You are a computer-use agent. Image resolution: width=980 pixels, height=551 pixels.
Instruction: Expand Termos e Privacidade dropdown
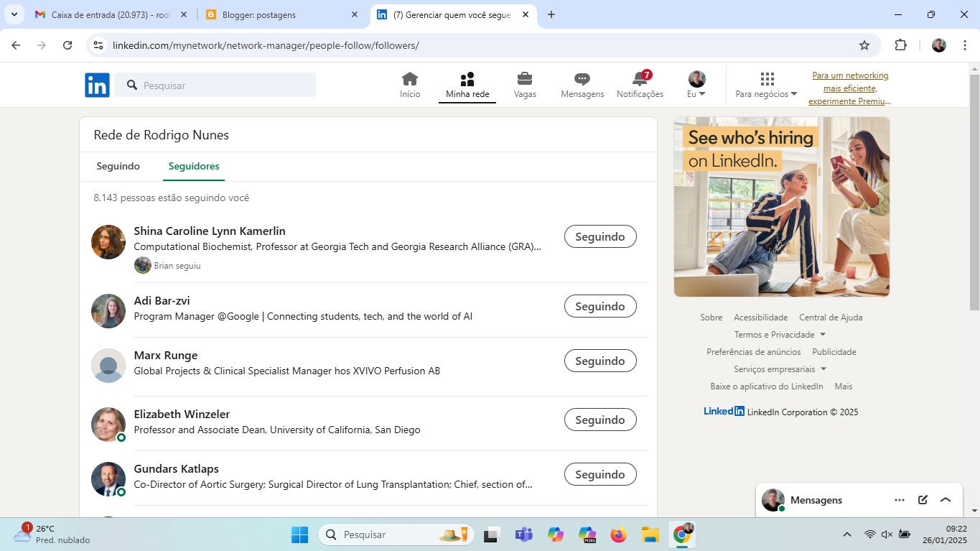[x=780, y=335]
